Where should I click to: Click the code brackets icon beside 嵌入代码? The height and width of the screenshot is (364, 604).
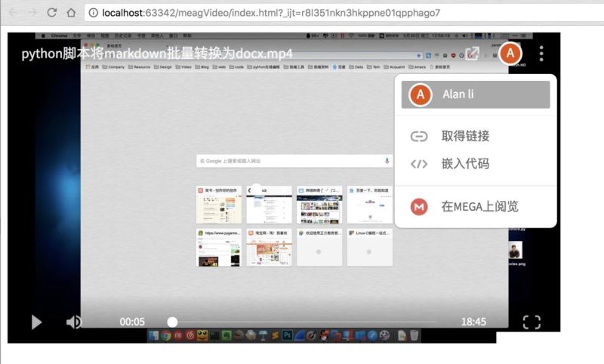coord(419,164)
